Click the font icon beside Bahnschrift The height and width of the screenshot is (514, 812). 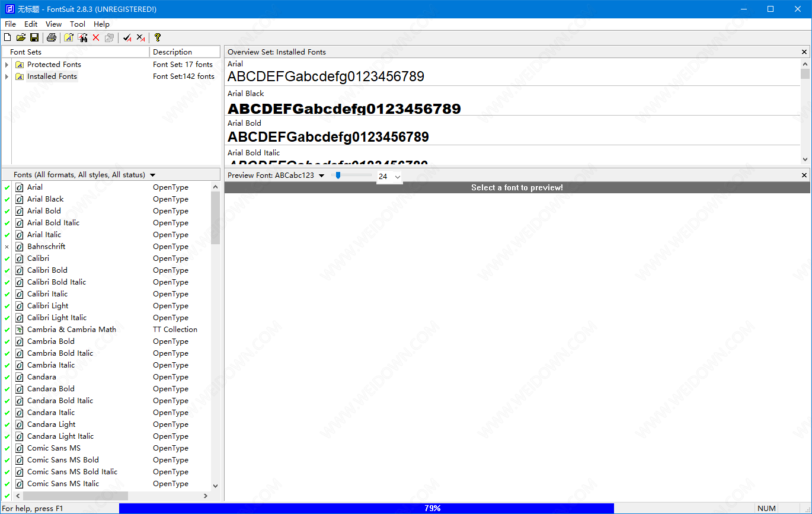point(20,247)
